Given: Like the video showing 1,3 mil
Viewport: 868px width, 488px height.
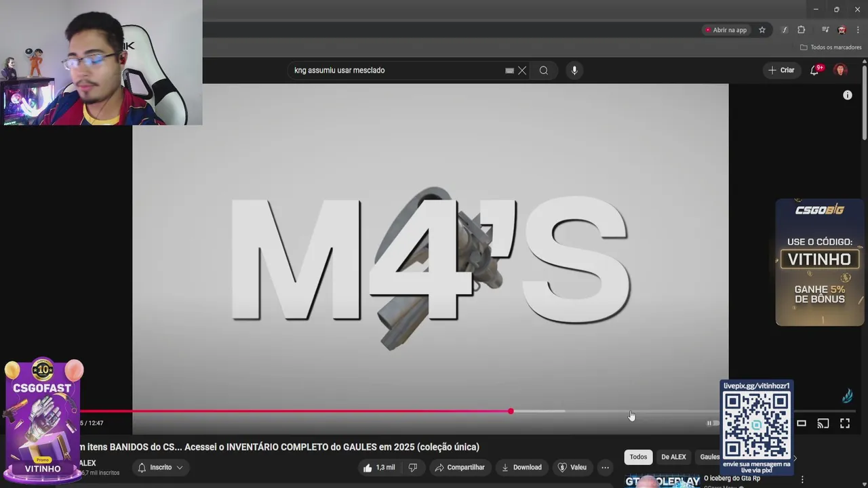Looking at the screenshot, I should pos(378,468).
